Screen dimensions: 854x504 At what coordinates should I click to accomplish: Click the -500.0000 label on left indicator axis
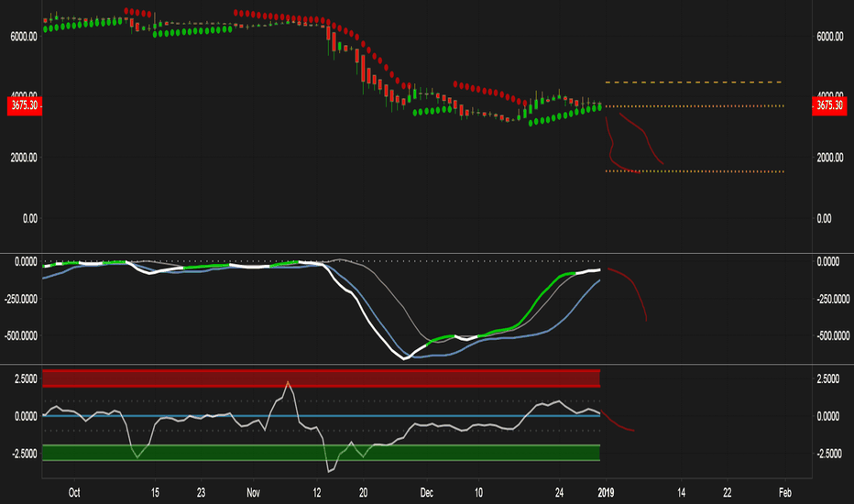21,336
